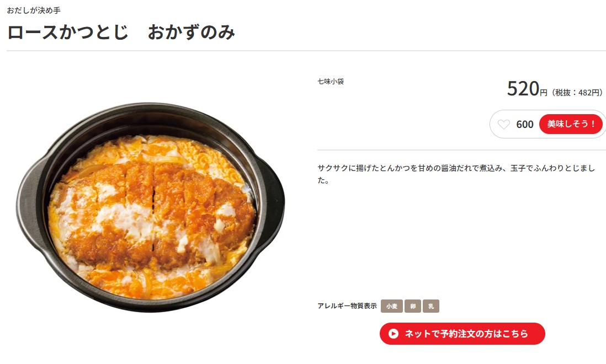Click the サクサクに揚げたとんかつ description text
This screenshot has width=606, height=364.
coord(456,174)
